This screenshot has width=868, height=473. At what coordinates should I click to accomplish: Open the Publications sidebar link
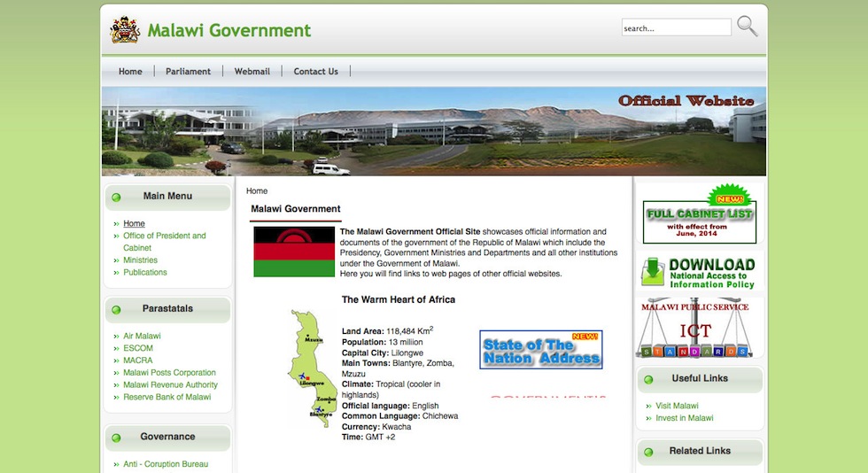pos(145,272)
